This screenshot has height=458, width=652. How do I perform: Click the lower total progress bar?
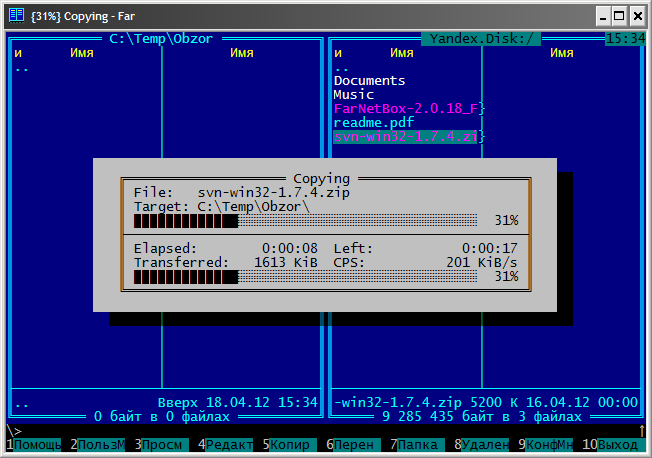pyautogui.click(x=305, y=277)
